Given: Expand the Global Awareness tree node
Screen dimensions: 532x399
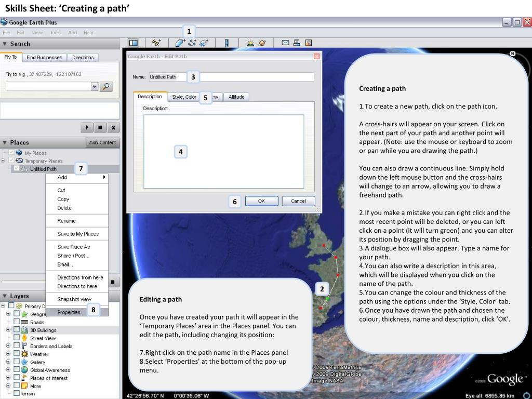Looking at the screenshot, I should tap(8, 370).
